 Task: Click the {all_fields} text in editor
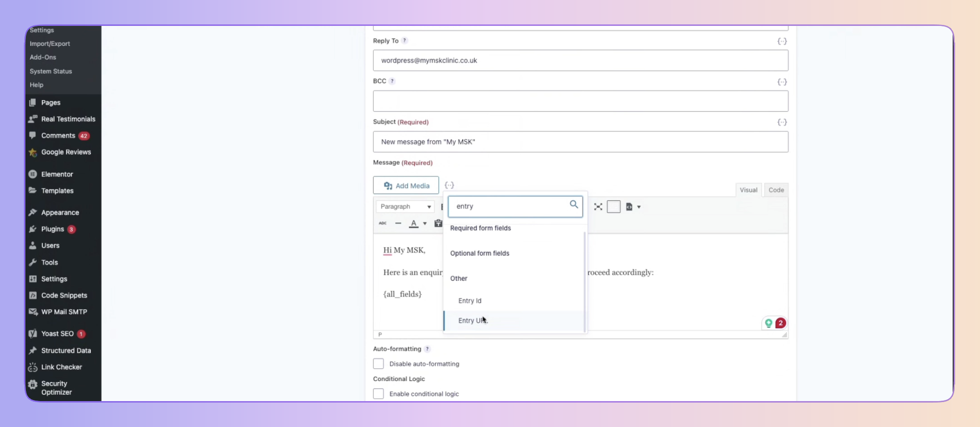[403, 294]
